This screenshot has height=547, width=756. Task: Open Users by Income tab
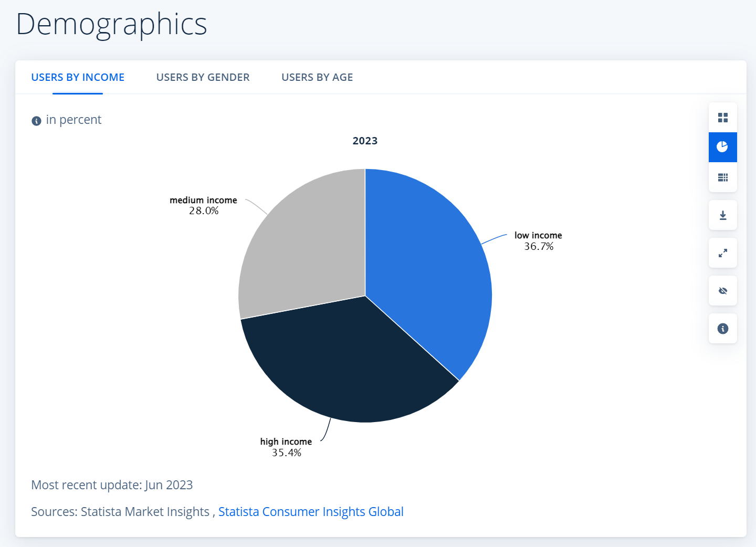(x=78, y=77)
